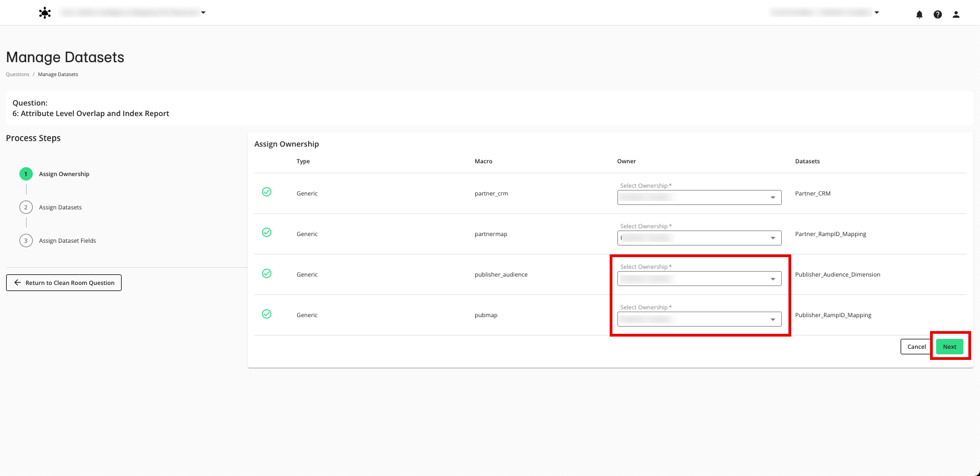This screenshot has width=980, height=476.
Task: Click Return to Clean Room Question button
Action: pyautogui.click(x=64, y=283)
